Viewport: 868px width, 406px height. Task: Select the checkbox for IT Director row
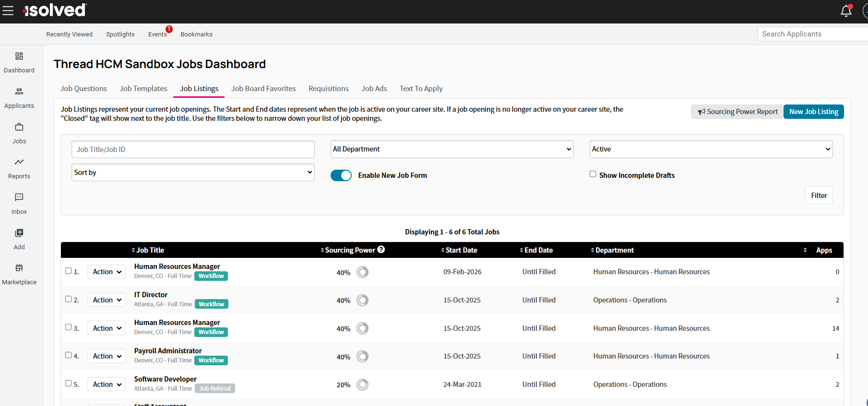69,299
